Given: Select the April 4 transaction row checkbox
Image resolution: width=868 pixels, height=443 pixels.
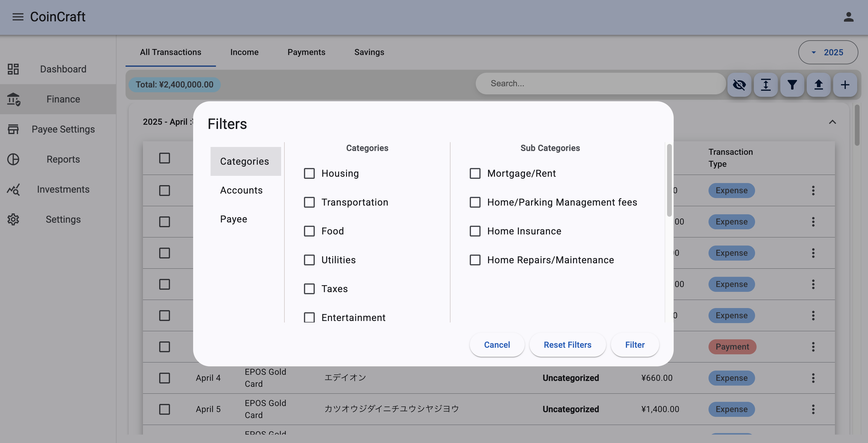Looking at the screenshot, I should click(x=164, y=378).
